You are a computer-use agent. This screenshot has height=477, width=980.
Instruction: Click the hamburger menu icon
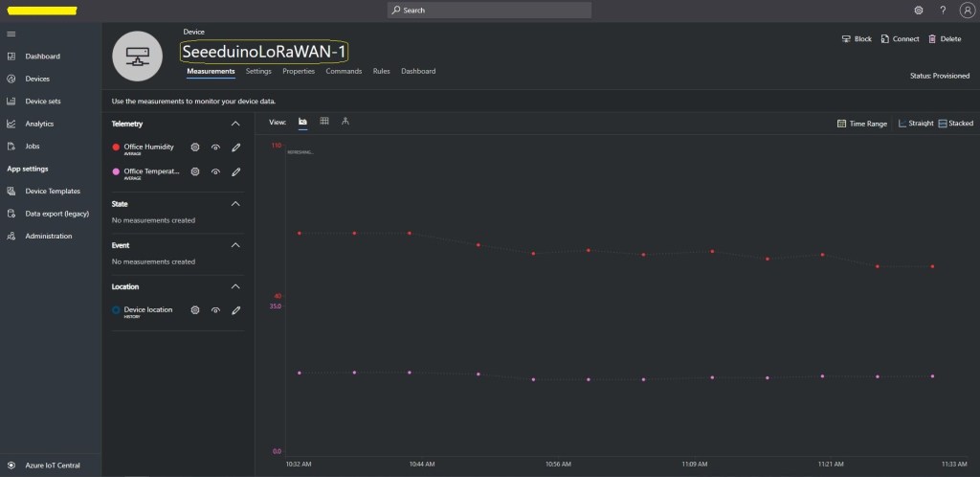11,34
